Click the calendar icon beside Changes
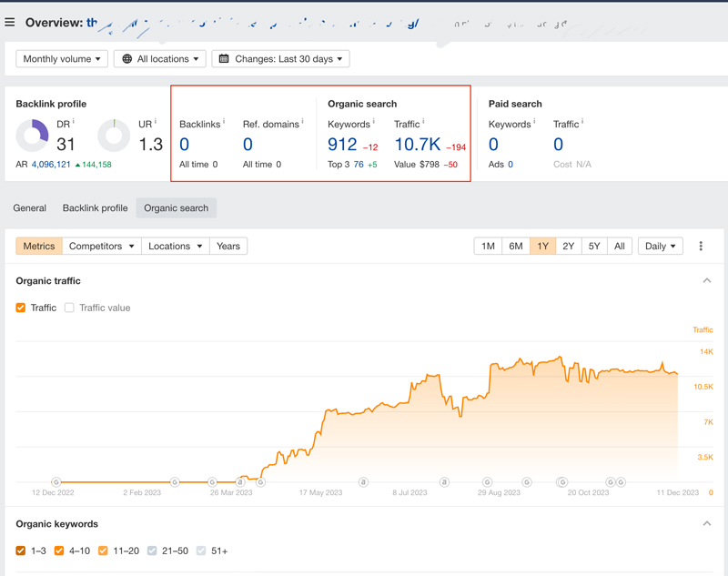The width and height of the screenshot is (728, 576). point(224,58)
